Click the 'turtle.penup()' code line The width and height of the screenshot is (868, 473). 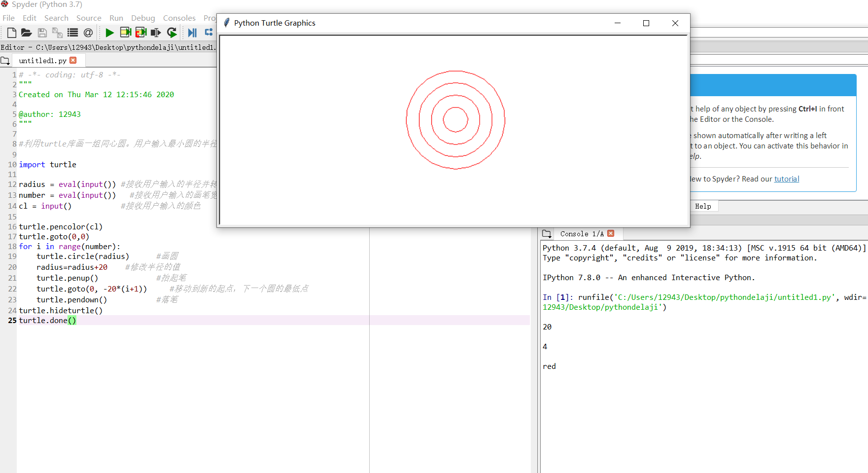point(68,278)
